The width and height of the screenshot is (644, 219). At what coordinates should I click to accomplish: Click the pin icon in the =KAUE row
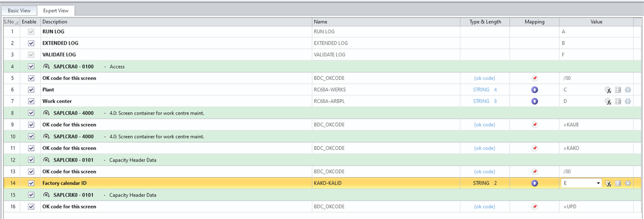tap(534, 125)
